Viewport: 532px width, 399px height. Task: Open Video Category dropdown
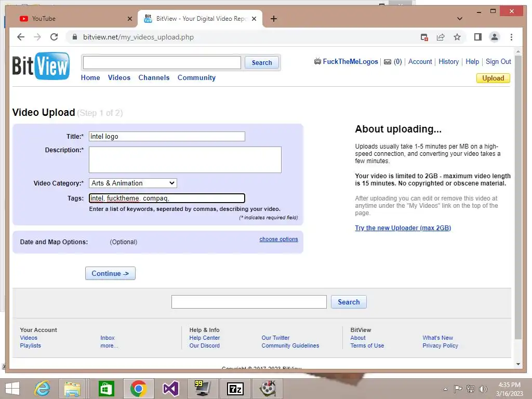[x=132, y=183]
